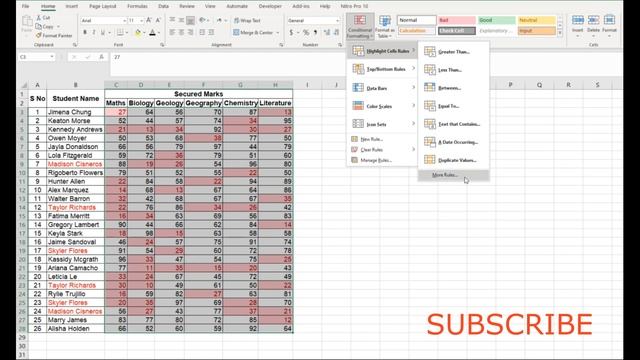This screenshot has height=360, width=640.
Task: Choose Manage Rules menu item
Action: pos(382,160)
